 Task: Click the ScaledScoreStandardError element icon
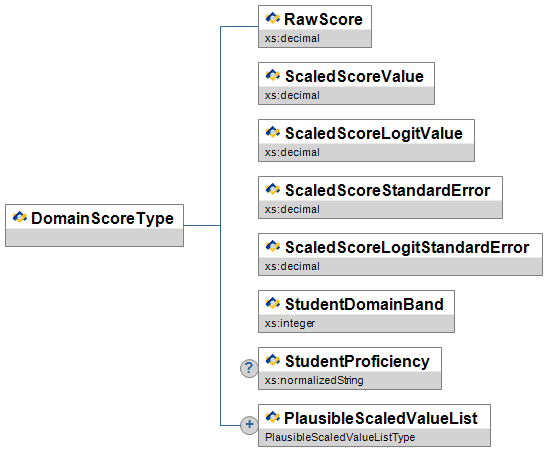click(272, 189)
